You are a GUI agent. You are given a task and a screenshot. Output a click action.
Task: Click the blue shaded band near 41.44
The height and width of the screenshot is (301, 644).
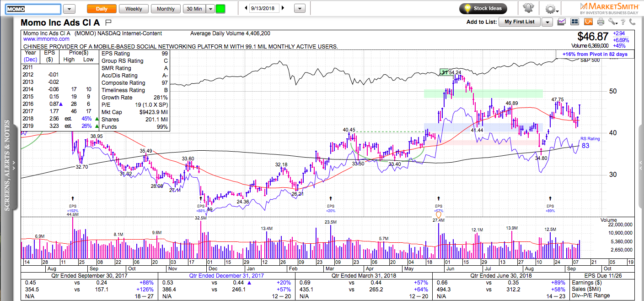coord(483,128)
